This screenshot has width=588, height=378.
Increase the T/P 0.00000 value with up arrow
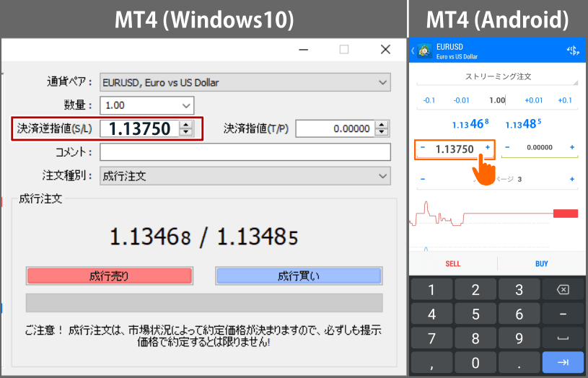tap(382, 125)
